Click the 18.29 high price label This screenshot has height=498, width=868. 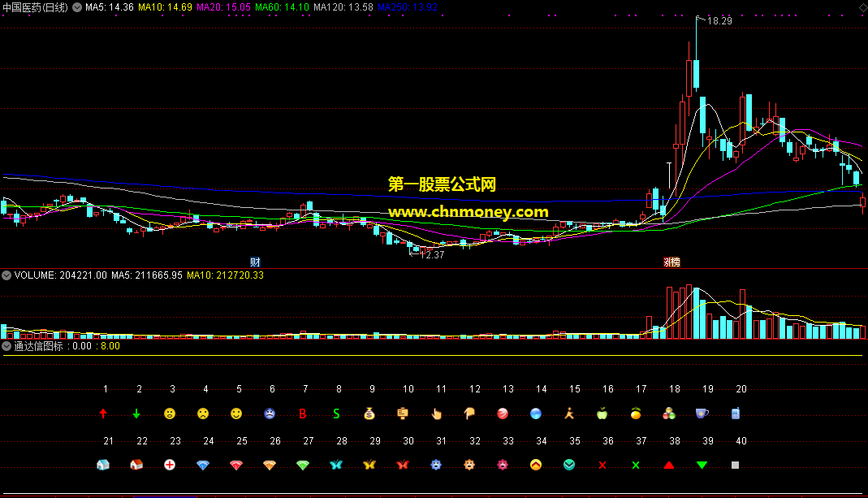719,21
